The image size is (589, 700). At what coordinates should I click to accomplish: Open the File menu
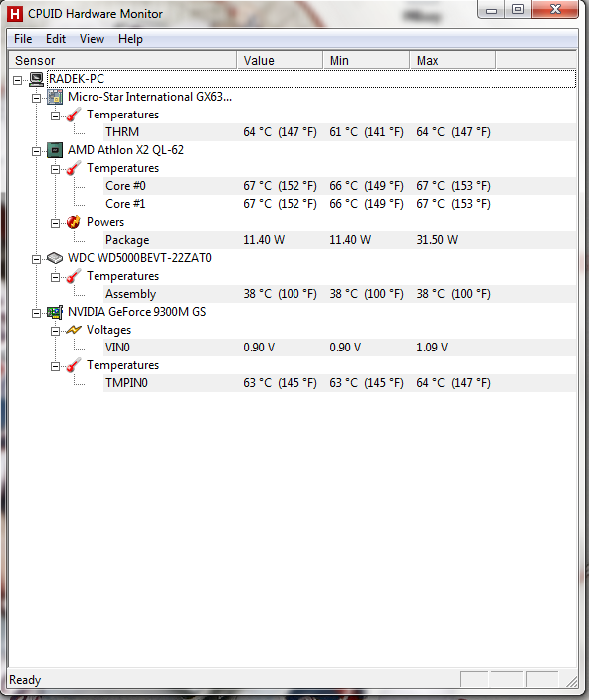click(x=23, y=39)
